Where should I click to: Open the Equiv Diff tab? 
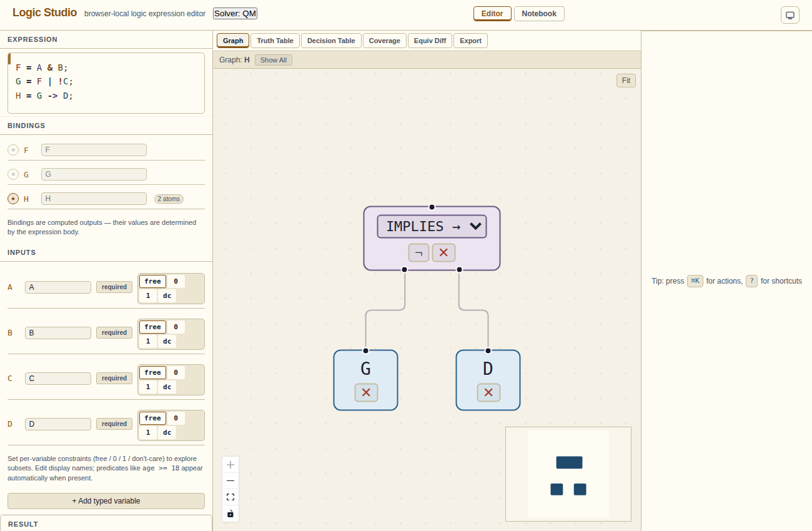pyautogui.click(x=430, y=41)
